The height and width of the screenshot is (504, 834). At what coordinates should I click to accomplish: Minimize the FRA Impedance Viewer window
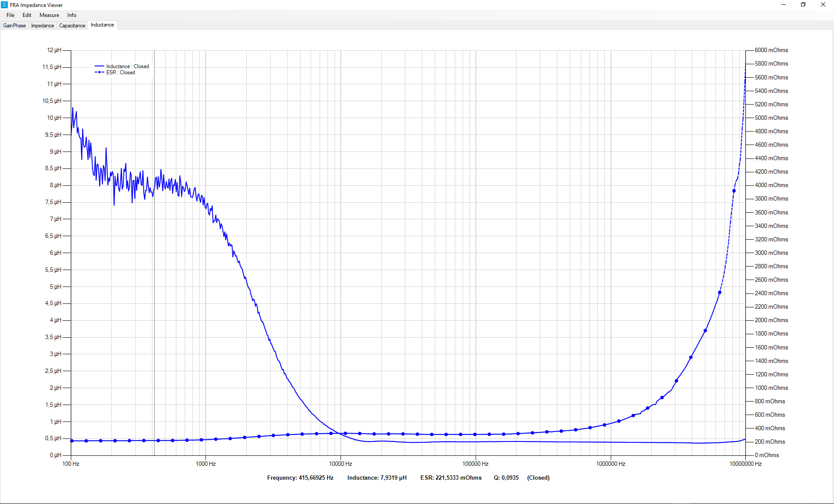point(784,5)
